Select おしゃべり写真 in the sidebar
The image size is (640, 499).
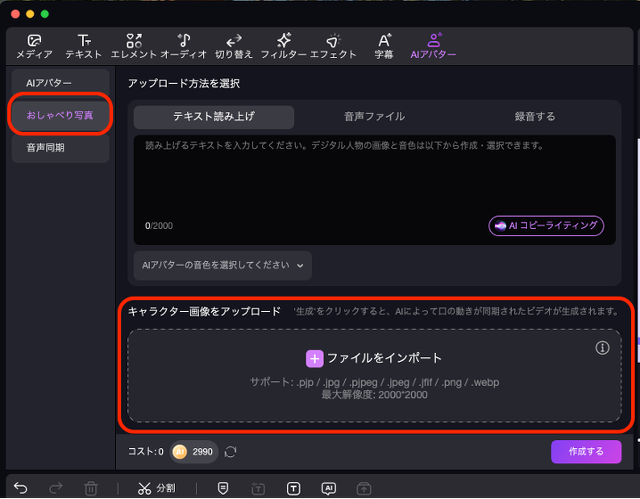[60, 115]
